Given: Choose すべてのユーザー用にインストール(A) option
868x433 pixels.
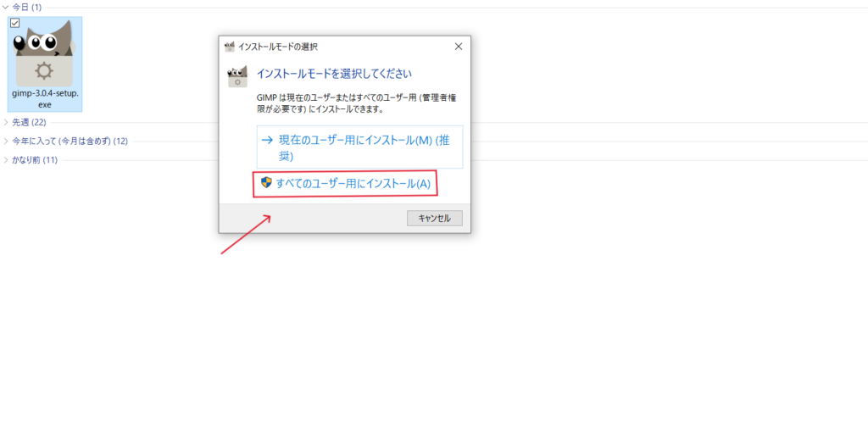Looking at the screenshot, I should point(345,184).
